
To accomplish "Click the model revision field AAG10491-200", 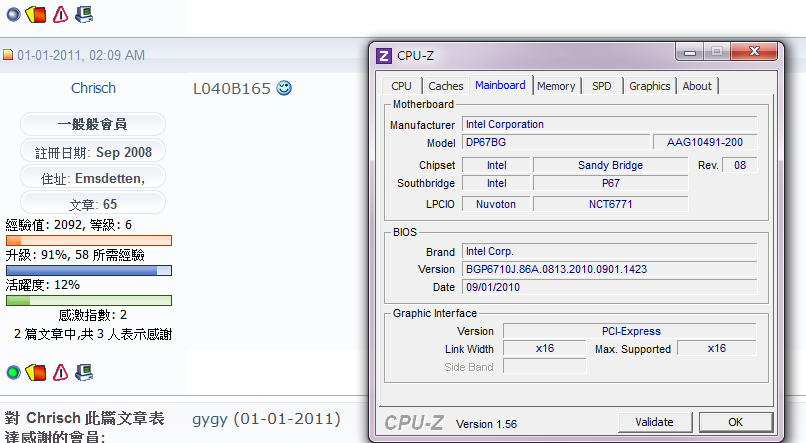I will [705, 142].
